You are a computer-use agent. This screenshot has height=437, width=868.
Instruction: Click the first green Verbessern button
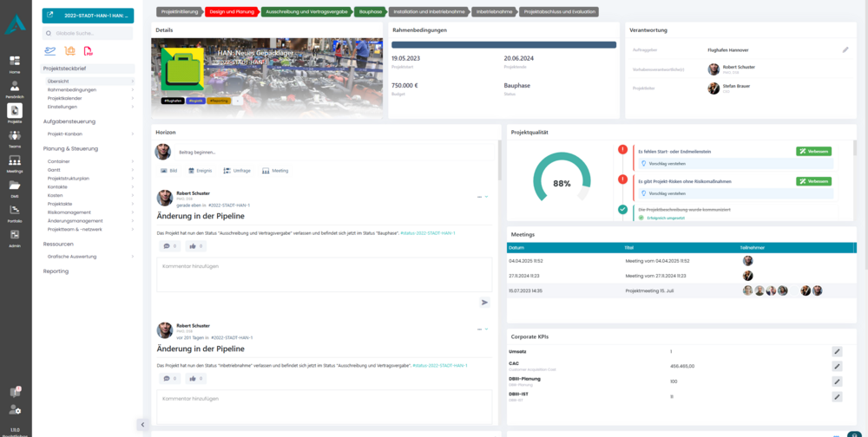tap(814, 151)
